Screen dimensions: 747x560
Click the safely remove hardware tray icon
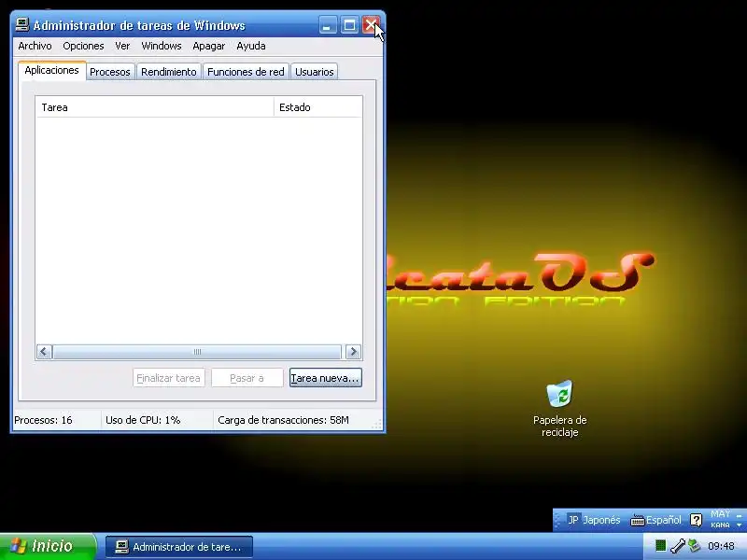coord(694,546)
